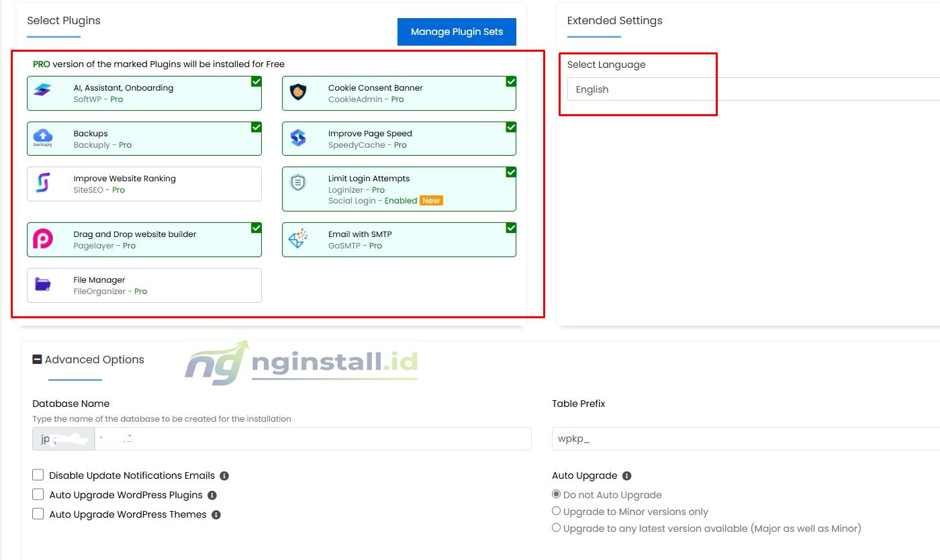
Task: Click the FileOrganizer file manager icon
Action: click(x=42, y=285)
